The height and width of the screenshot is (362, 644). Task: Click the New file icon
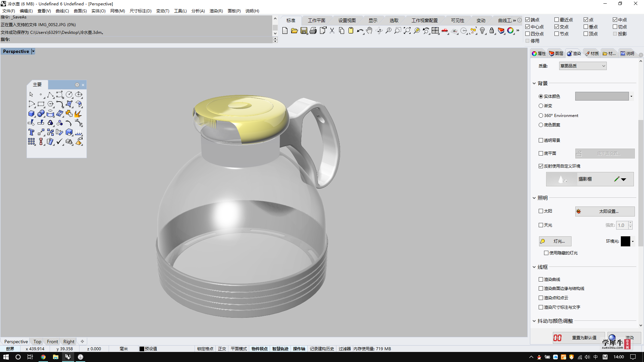click(x=285, y=31)
